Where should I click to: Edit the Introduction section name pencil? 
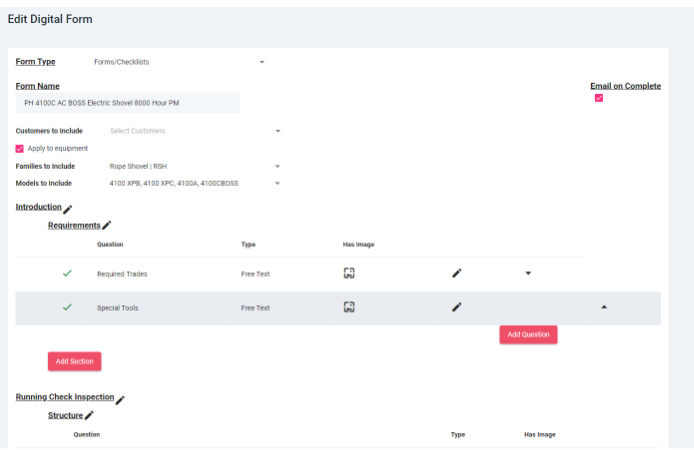[68, 209]
